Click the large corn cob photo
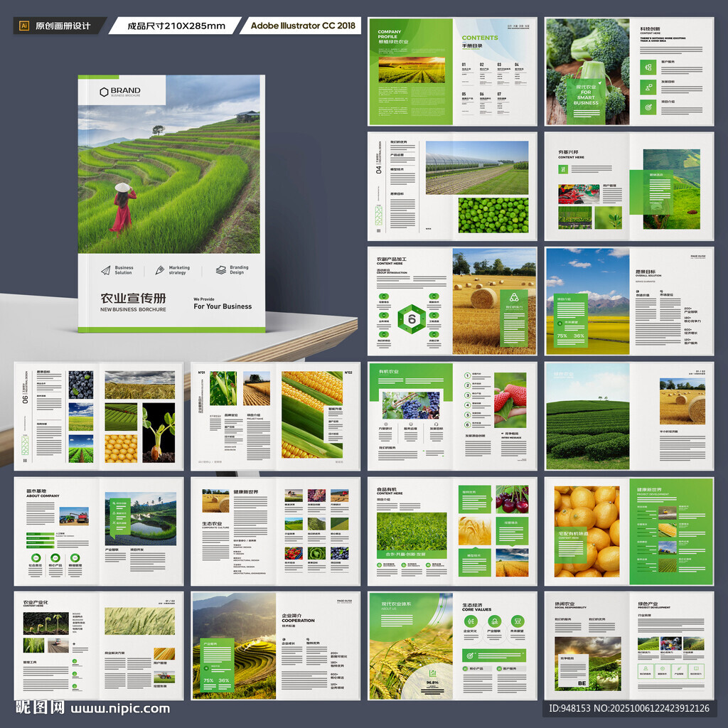 [x=312, y=414]
